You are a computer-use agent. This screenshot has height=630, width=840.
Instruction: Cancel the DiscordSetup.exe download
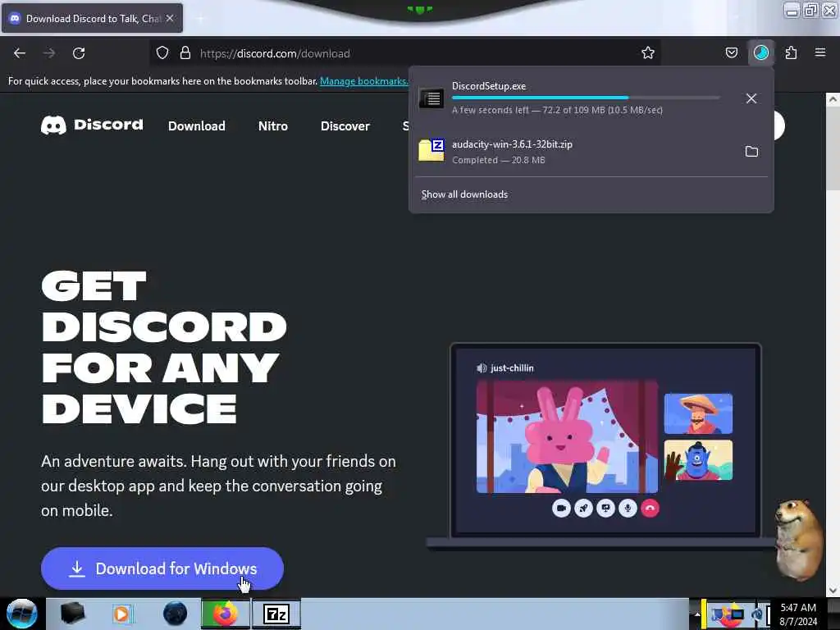click(x=751, y=98)
